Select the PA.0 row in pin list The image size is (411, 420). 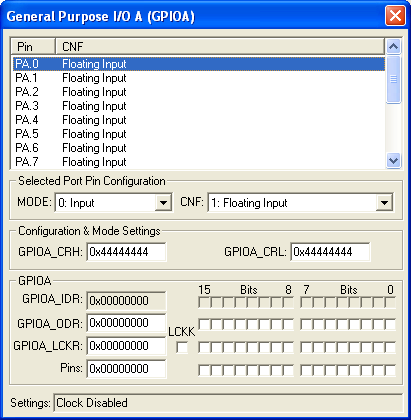(199, 64)
